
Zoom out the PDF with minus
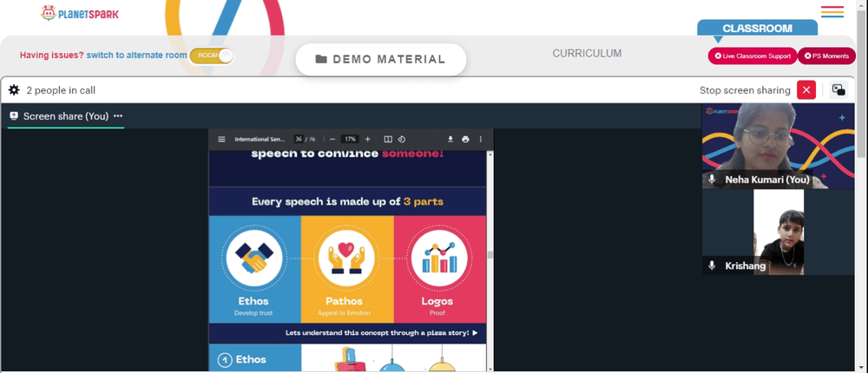click(x=332, y=140)
